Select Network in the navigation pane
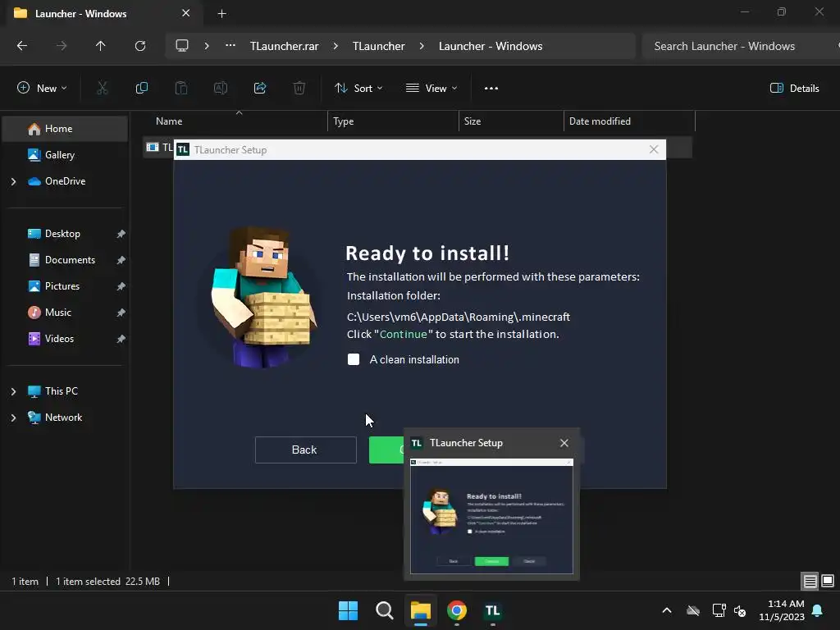The height and width of the screenshot is (630, 840). (65, 418)
